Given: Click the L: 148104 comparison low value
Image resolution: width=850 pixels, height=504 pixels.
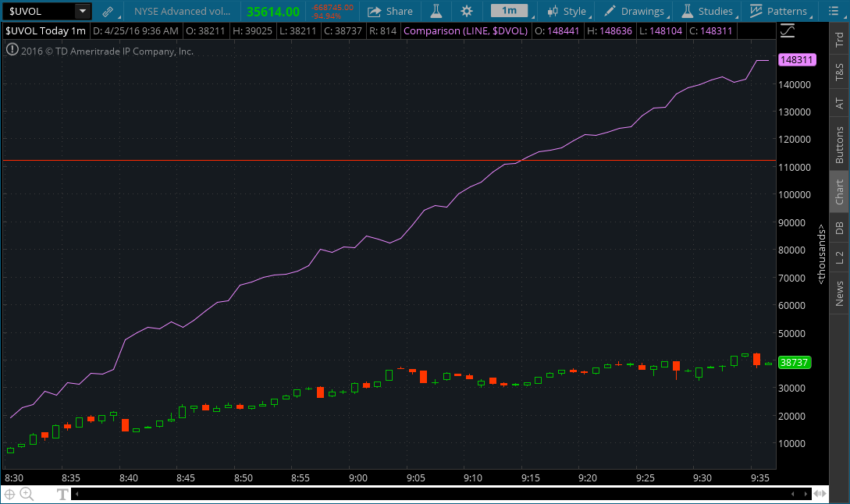Looking at the screenshot, I should point(660,31).
